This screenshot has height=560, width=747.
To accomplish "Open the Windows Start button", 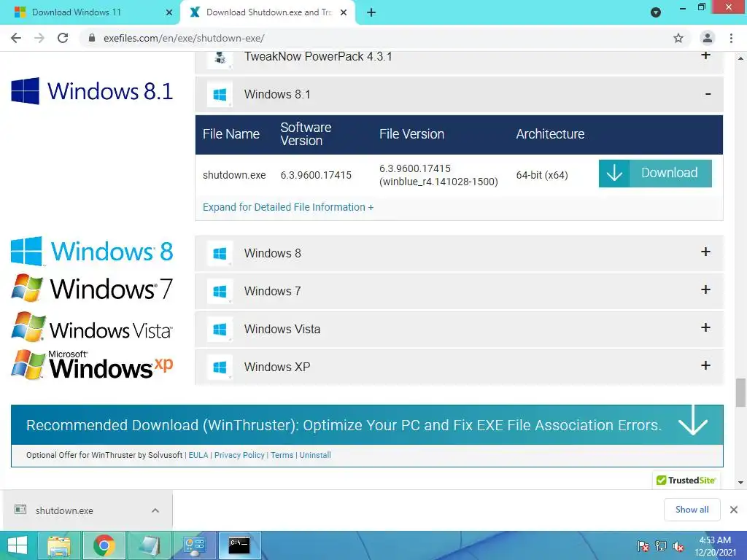I will (18, 545).
